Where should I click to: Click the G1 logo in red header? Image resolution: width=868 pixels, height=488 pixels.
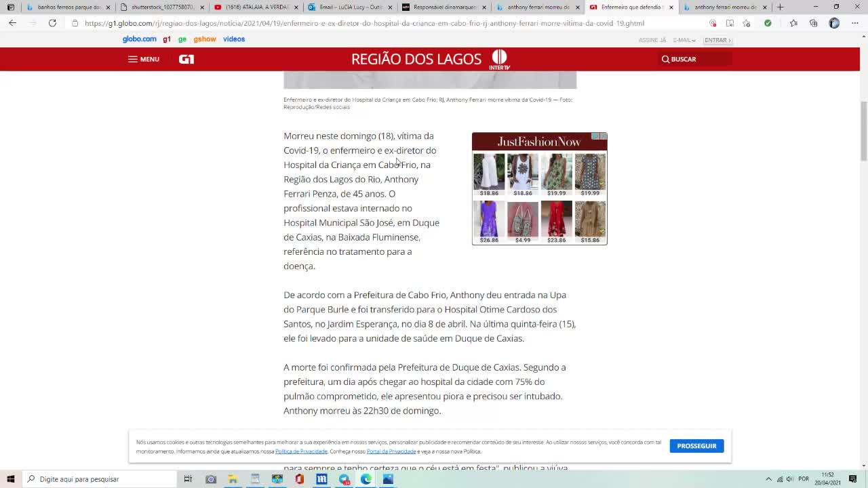pyautogui.click(x=186, y=59)
